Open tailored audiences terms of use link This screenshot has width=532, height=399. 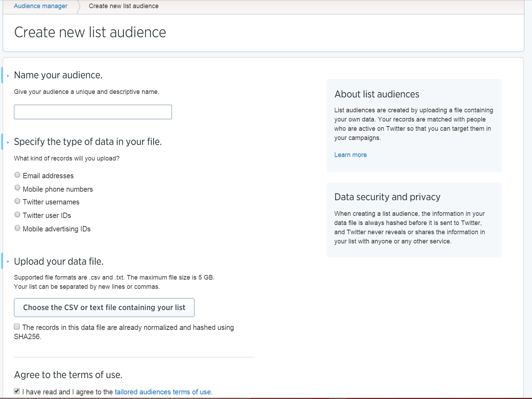(163, 392)
